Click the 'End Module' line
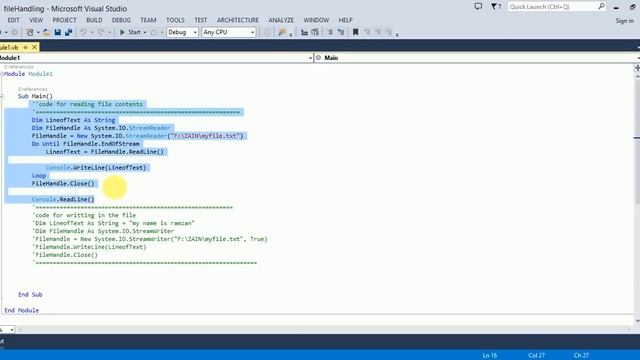Image resolution: width=640 pixels, height=360 pixels. [22, 310]
